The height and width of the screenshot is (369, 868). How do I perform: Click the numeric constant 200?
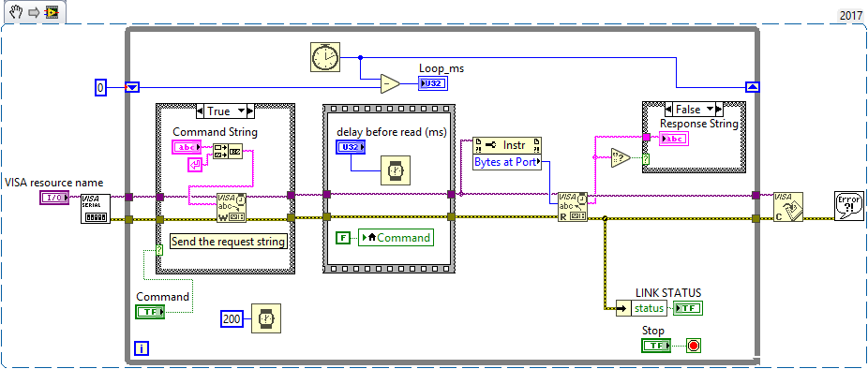pos(232,318)
